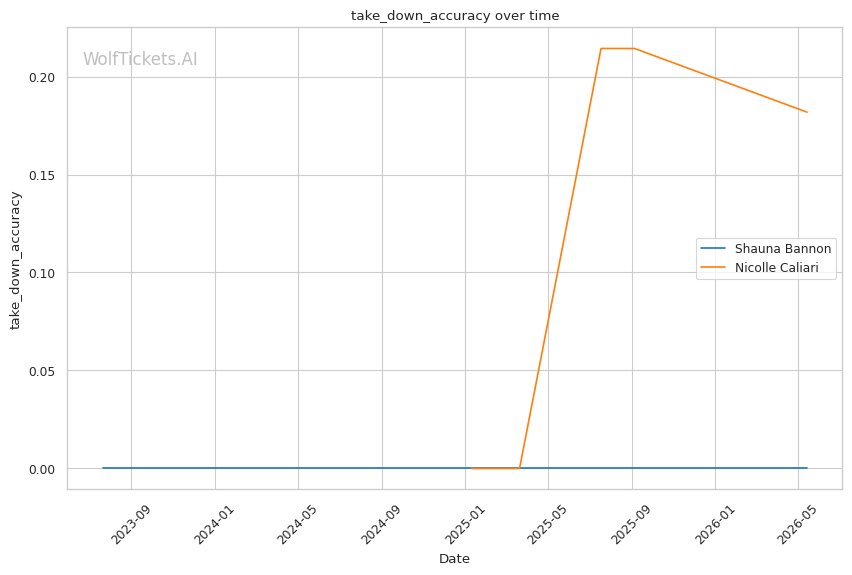
Task: Click the 2024-05 x-axis tick label
Action: [x=297, y=524]
